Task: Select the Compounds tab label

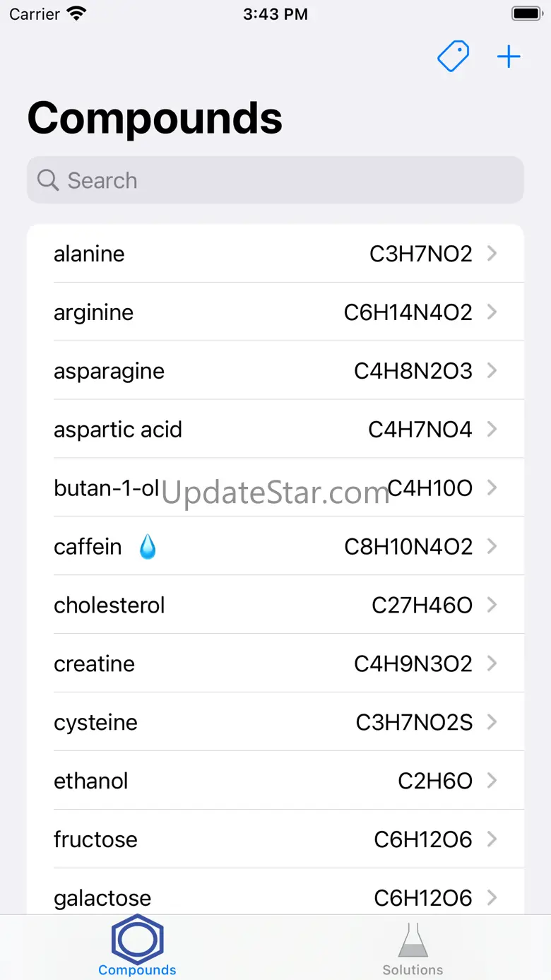Action: point(138,970)
